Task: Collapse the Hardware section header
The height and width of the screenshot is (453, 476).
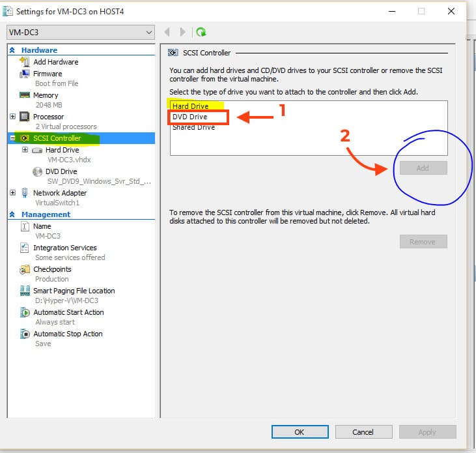Action: (x=12, y=50)
